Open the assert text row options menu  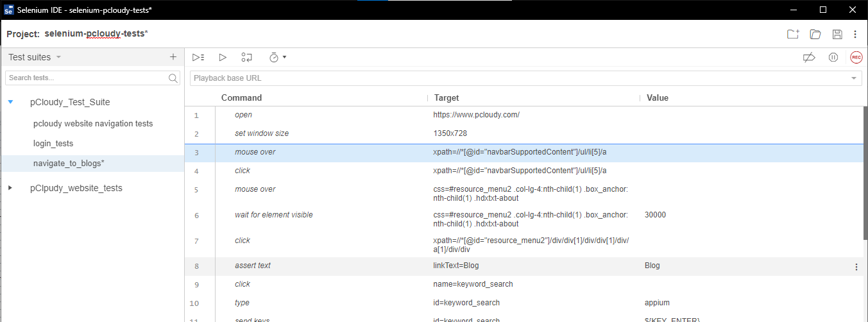856,267
